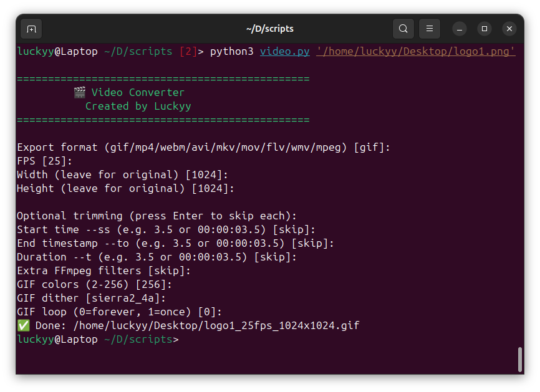Screen dimensions: 540x392
Task: Click the Export format prompt line
Action: tap(203, 147)
